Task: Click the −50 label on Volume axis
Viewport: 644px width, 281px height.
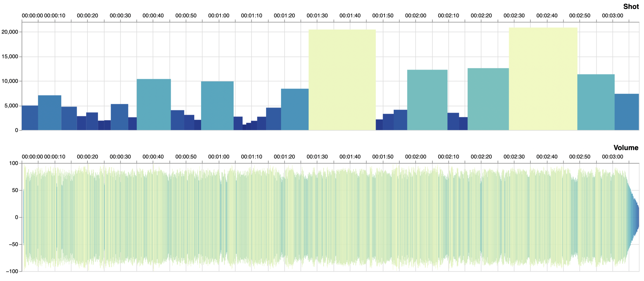Action: point(13,244)
